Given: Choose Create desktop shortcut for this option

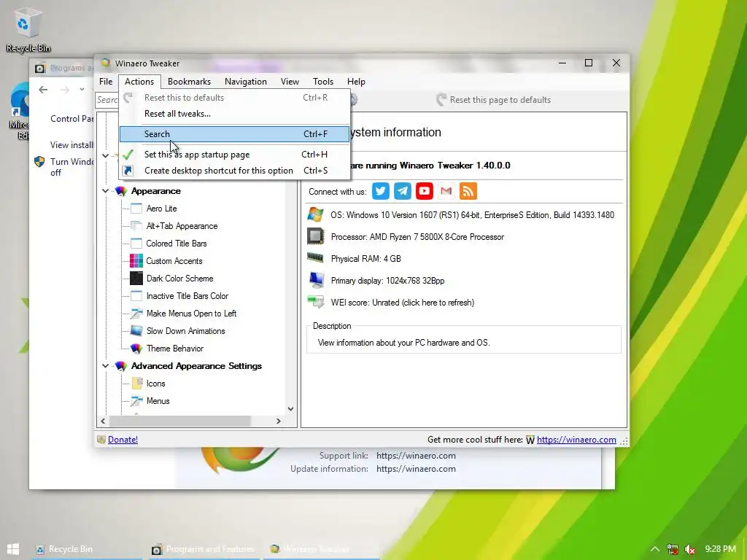Looking at the screenshot, I should pos(234,171).
